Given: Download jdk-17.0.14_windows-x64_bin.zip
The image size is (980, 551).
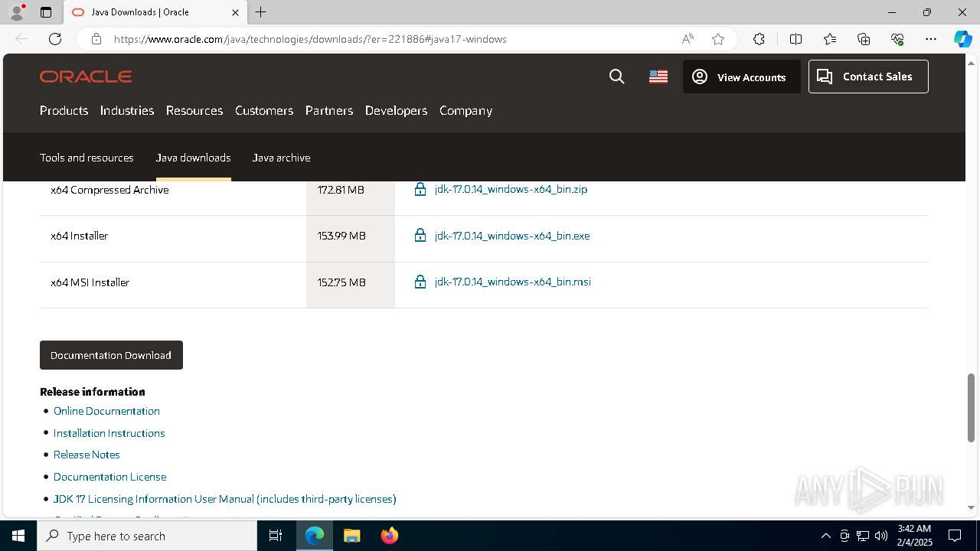Looking at the screenshot, I should pos(511,189).
